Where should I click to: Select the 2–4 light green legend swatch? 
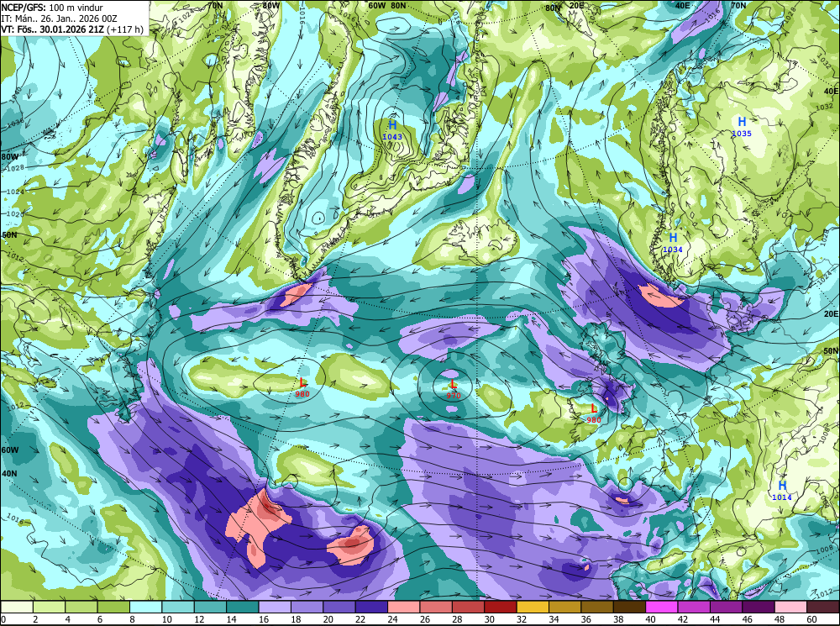[50, 607]
